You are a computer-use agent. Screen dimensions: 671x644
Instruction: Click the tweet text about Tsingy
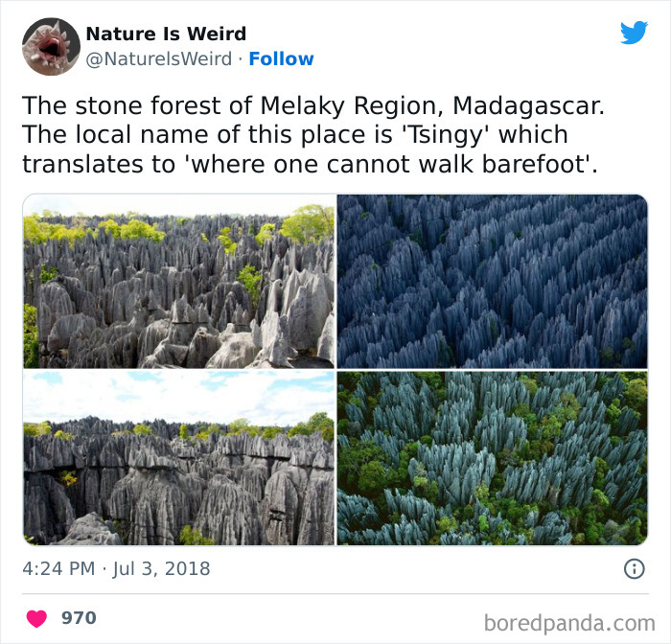(313, 135)
